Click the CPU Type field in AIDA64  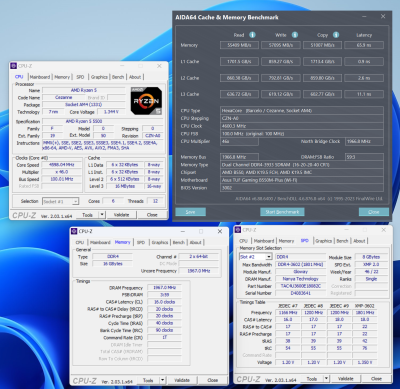tap(302, 111)
